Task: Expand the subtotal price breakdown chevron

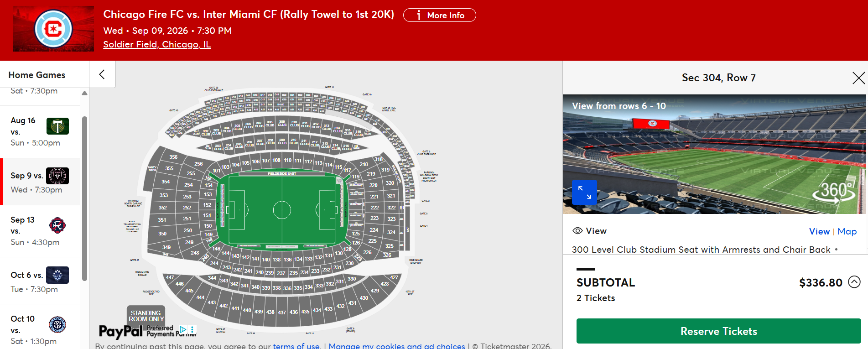Action: coord(854,282)
